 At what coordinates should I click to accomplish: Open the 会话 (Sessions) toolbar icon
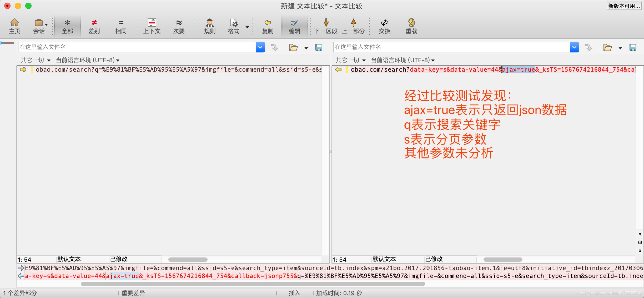[38, 26]
